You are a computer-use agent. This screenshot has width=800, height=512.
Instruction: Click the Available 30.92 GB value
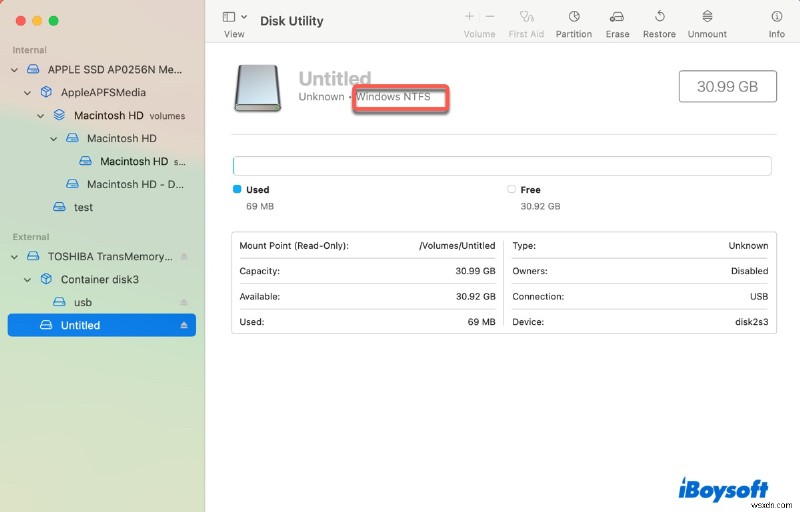(x=476, y=297)
